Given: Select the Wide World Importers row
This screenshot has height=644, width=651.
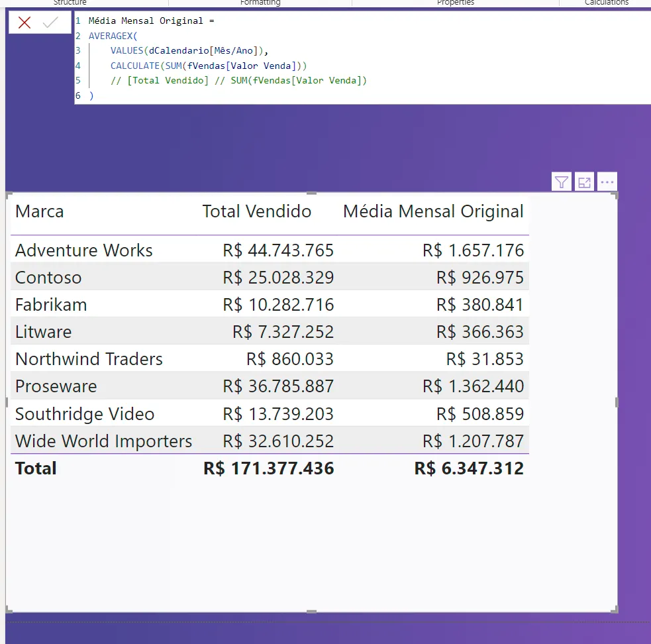Looking at the screenshot, I should tap(103, 441).
